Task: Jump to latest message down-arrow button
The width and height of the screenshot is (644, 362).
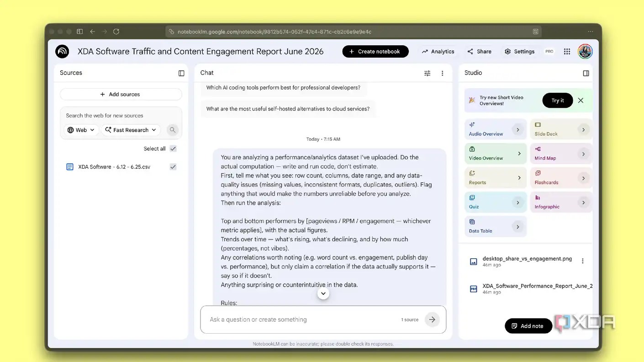Action: [x=323, y=293]
